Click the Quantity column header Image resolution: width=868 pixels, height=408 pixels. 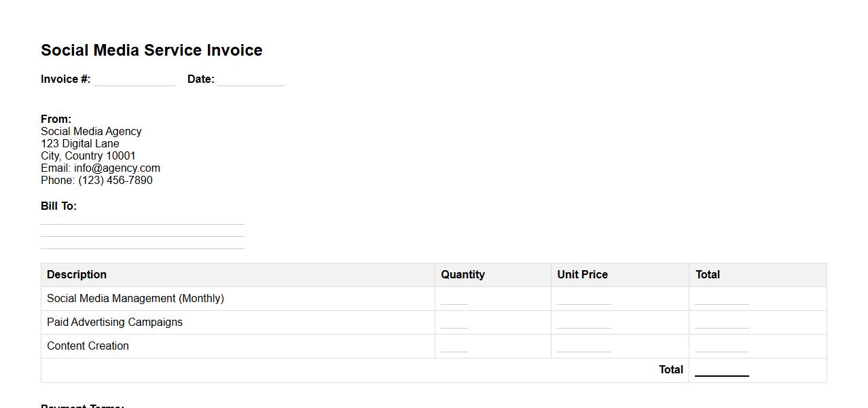pyautogui.click(x=463, y=275)
